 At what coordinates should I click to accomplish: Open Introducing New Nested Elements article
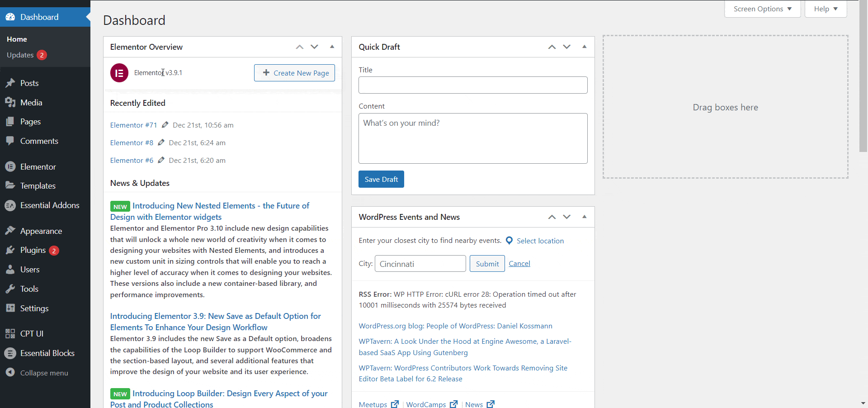[x=210, y=211]
